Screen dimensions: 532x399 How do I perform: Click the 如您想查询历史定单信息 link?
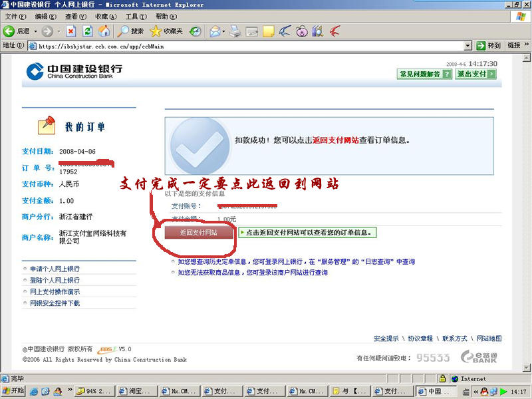[297, 261]
